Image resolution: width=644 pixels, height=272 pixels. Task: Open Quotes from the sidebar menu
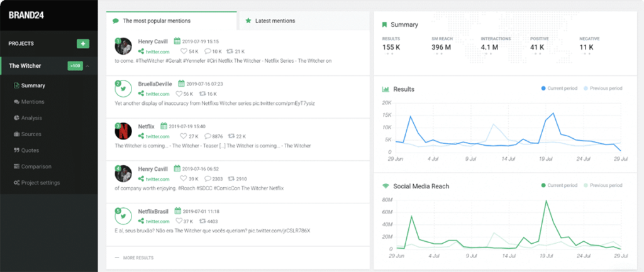(x=30, y=150)
